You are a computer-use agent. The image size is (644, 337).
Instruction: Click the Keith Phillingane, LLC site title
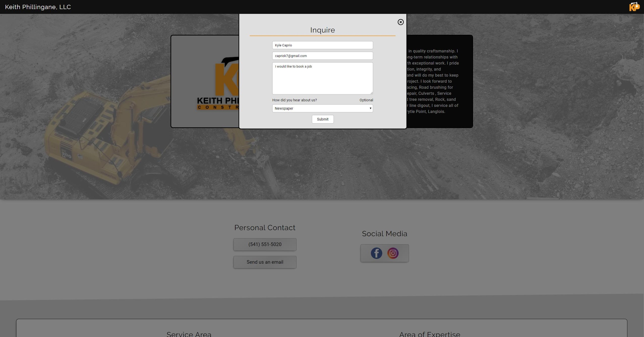38,7
